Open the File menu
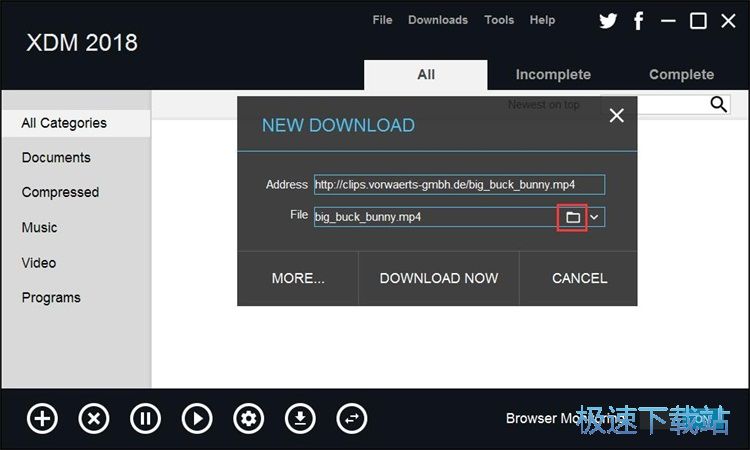 coord(382,20)
